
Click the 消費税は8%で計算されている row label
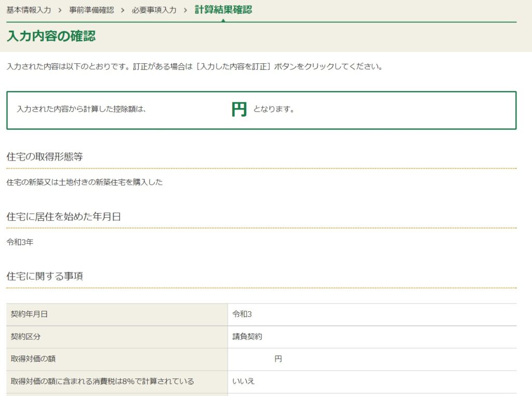(102, 381)
